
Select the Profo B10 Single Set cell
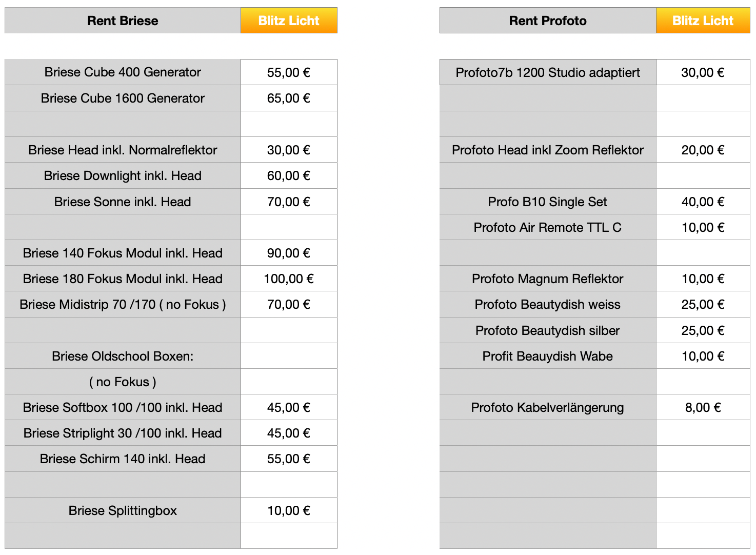pyautogui.click(x=548, y=202)
